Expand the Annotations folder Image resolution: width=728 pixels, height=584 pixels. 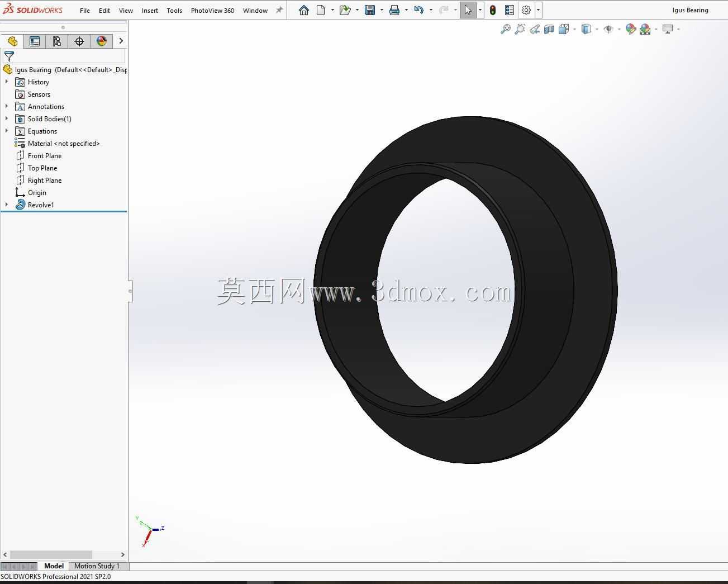pyautogui.click(x=7, y=106)
